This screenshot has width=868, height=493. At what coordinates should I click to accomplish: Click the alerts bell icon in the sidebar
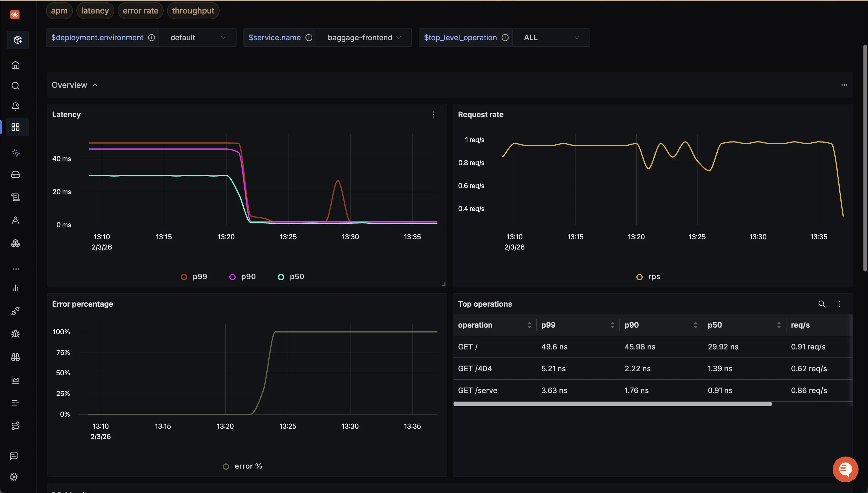pos(15,106)
